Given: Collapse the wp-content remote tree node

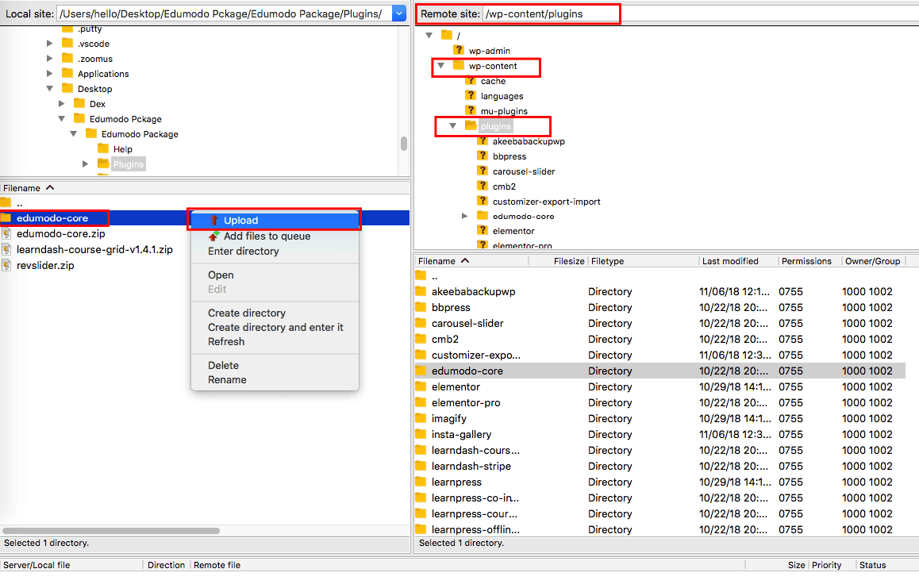Looking at the screenshot, I should click(441, 66).
